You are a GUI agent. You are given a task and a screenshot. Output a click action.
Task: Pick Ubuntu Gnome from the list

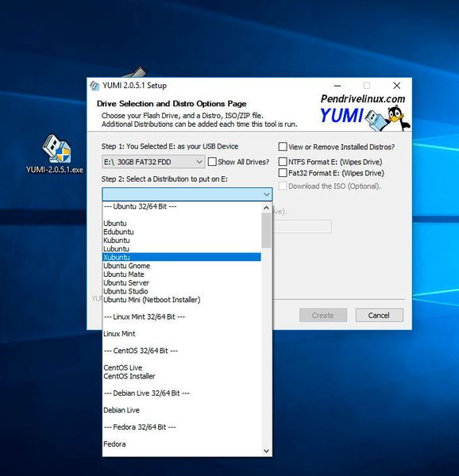(182, 266)
